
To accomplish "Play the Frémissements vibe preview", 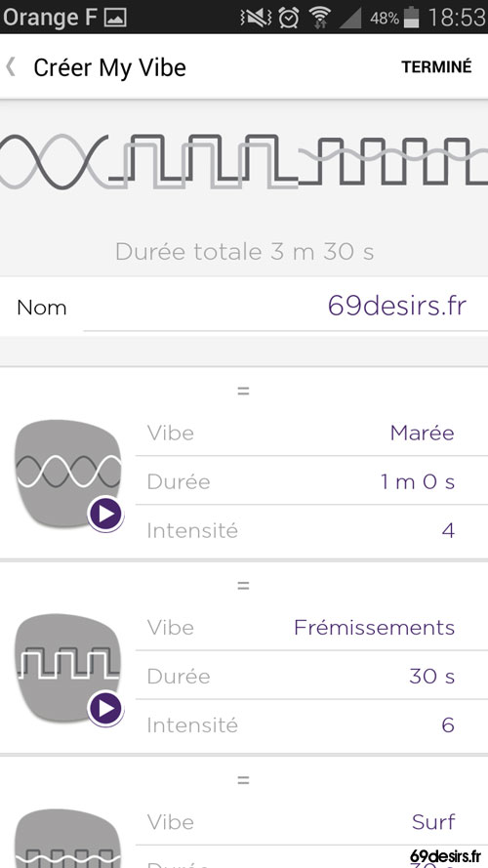I will point(105,709).
